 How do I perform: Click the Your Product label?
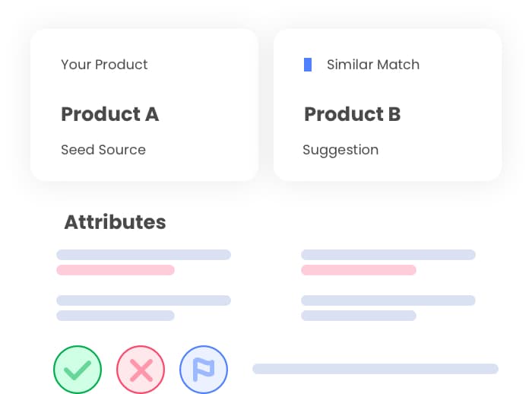(104, 65)
